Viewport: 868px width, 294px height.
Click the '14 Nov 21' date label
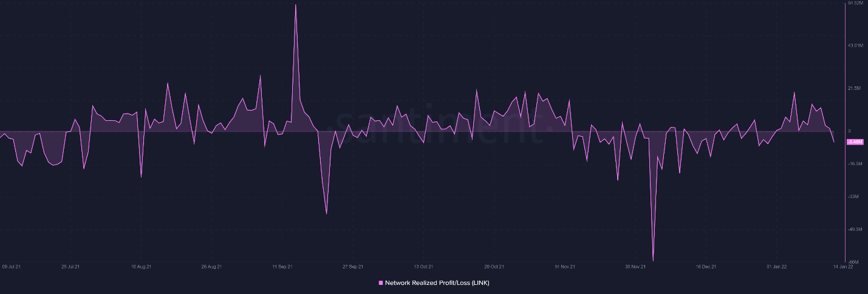click(x=565, y=267)
